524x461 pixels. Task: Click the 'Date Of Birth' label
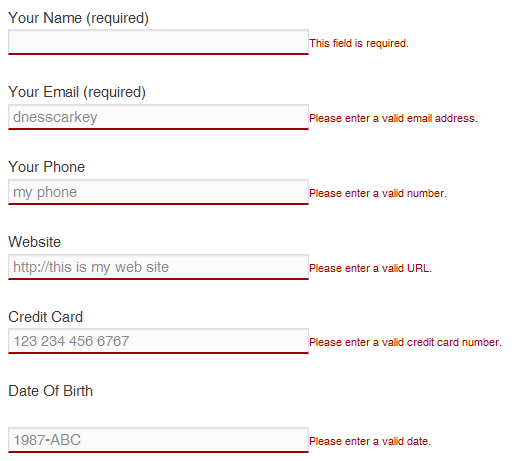coord(50,391)
